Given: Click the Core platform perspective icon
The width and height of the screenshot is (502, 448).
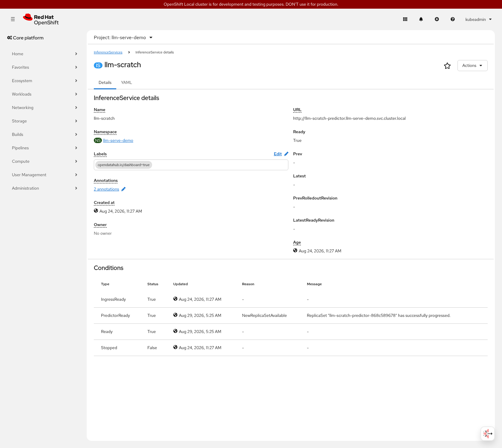Looking at the screenshot, I should pos(10,38).
